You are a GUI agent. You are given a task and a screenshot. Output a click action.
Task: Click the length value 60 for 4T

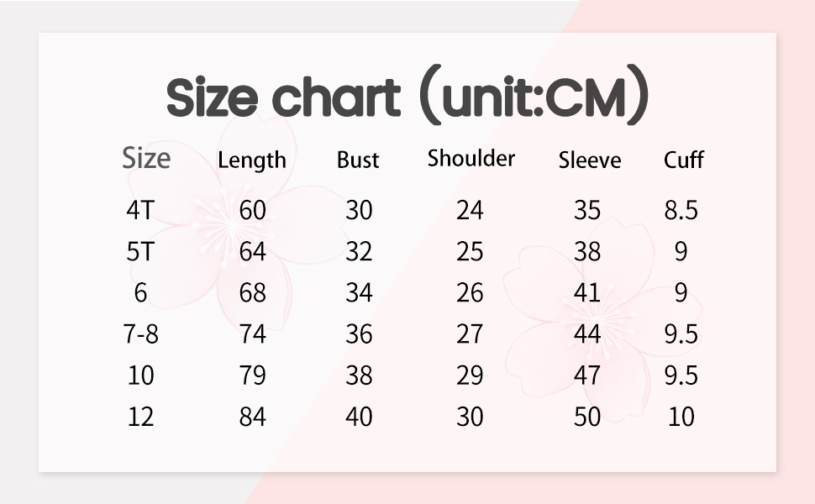click(x=252, y=210)
